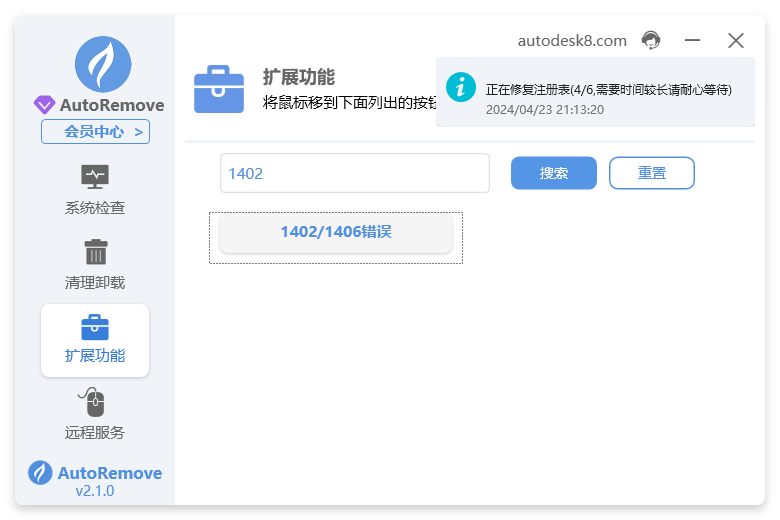Click the registry repair notification message
The height and width of the screenshot is (520, 780).
[608, 89]
